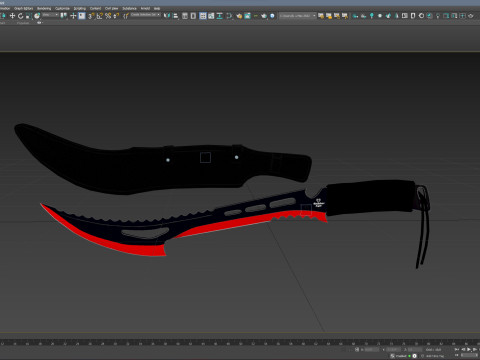Click the round blue render-online icon

pyautogui.click(x=272, y=16)
